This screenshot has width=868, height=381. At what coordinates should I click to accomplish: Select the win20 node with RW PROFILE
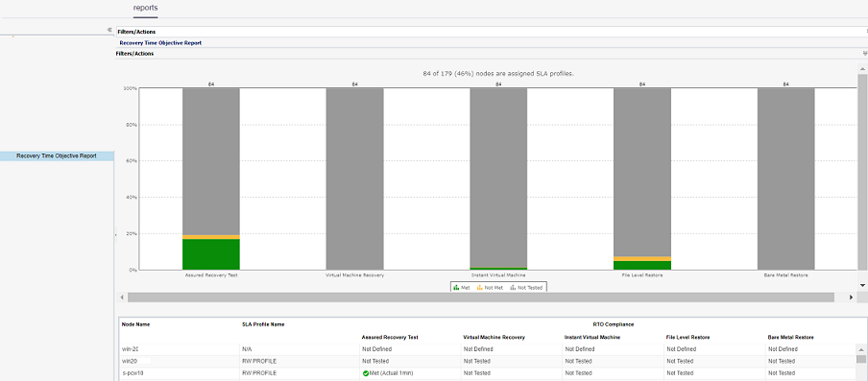(487, 361)
